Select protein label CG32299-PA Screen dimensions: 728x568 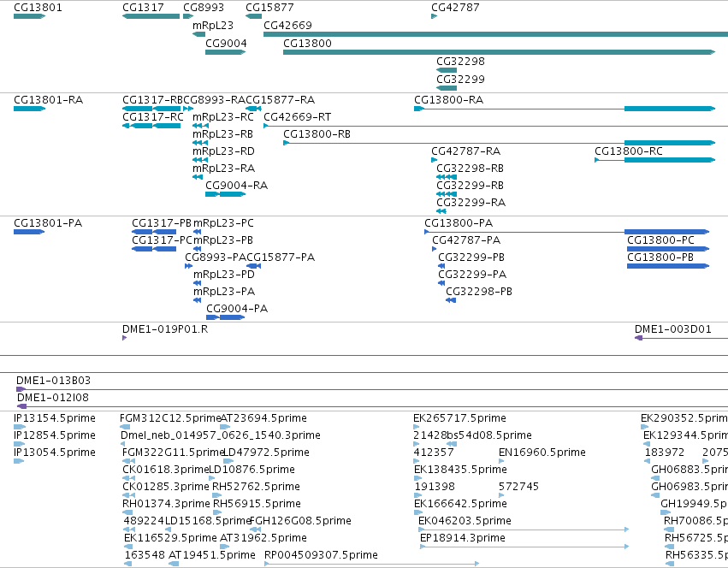click(x=472, y=275)
